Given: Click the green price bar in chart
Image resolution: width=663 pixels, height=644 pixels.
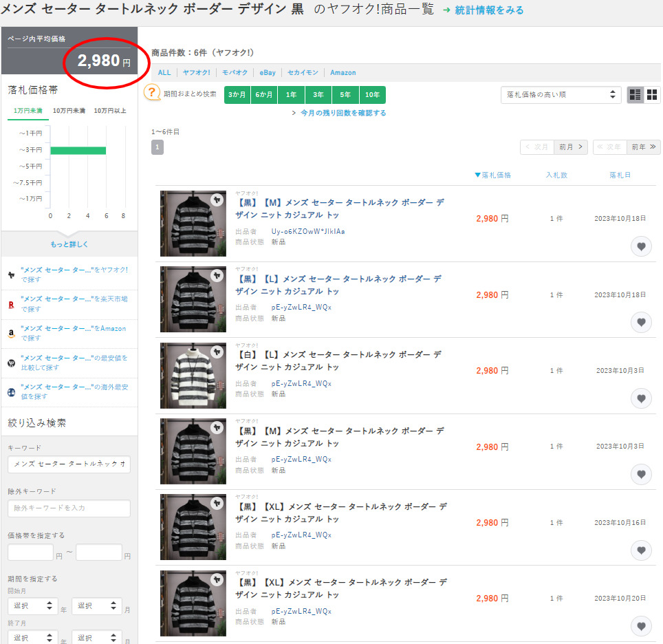Looking at the screenshot, I should pyautogui.click(x=78, y=150).
